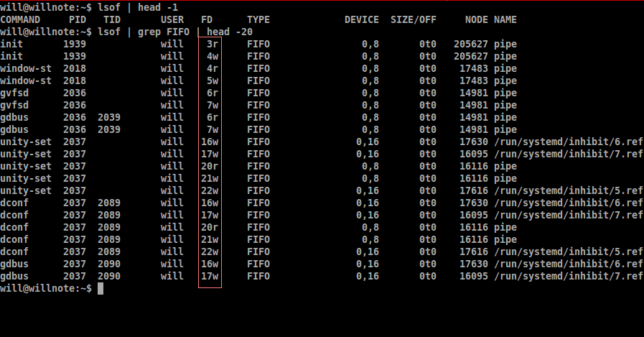644x337 pixels.
Task: Click FD 21w in the unity-set row
Action: click(210, 178)
